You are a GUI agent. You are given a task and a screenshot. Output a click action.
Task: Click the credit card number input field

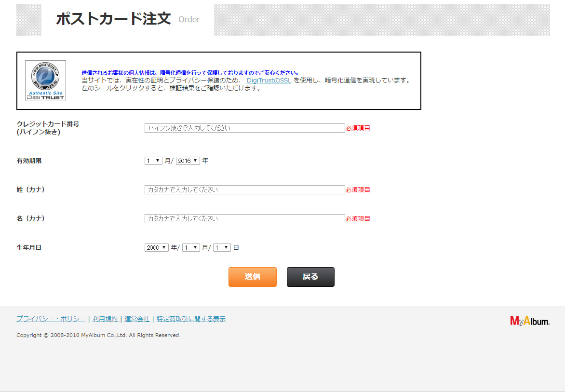[244, 128]
